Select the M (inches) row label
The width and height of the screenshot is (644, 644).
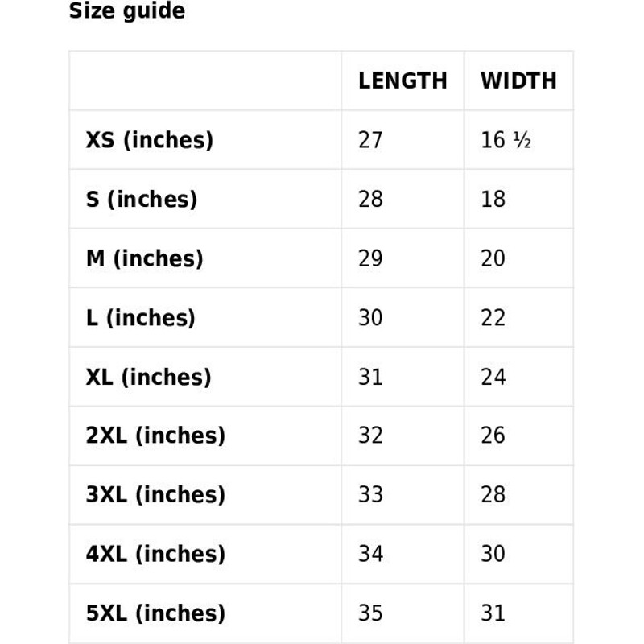coord(145,258)
